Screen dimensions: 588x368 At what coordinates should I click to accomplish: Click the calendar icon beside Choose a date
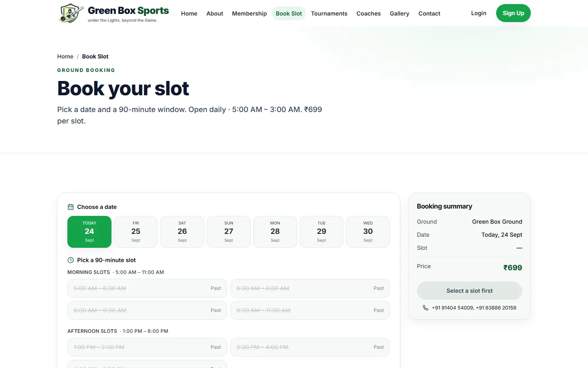[71, 207]
